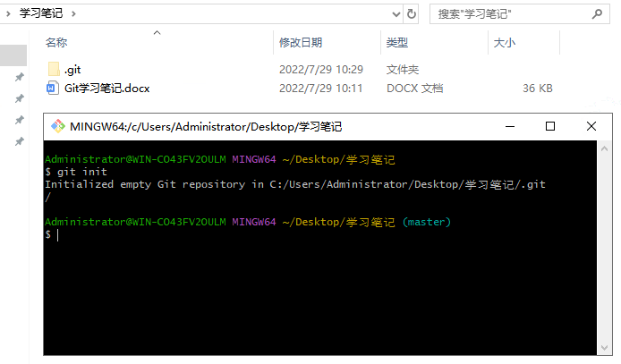Image resolution: width=621 pixels, height=364 pixels.
Task: Select the Word document icon for Git学习笔记.docx
Action: 52,88
